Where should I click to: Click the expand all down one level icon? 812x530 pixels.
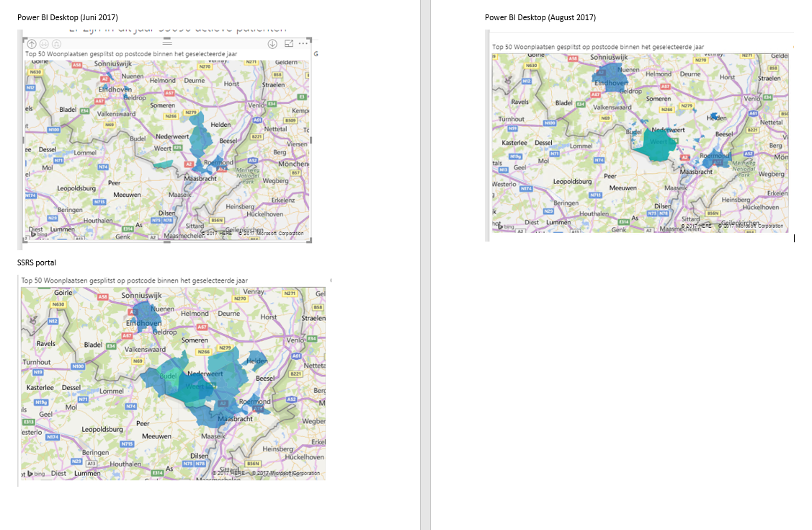point(57,44)
